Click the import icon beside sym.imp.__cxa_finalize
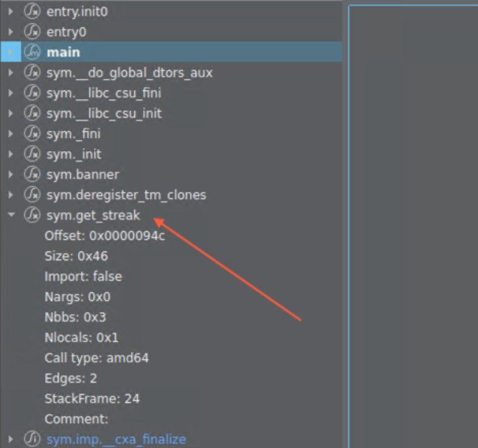 [x=32, y=439]
